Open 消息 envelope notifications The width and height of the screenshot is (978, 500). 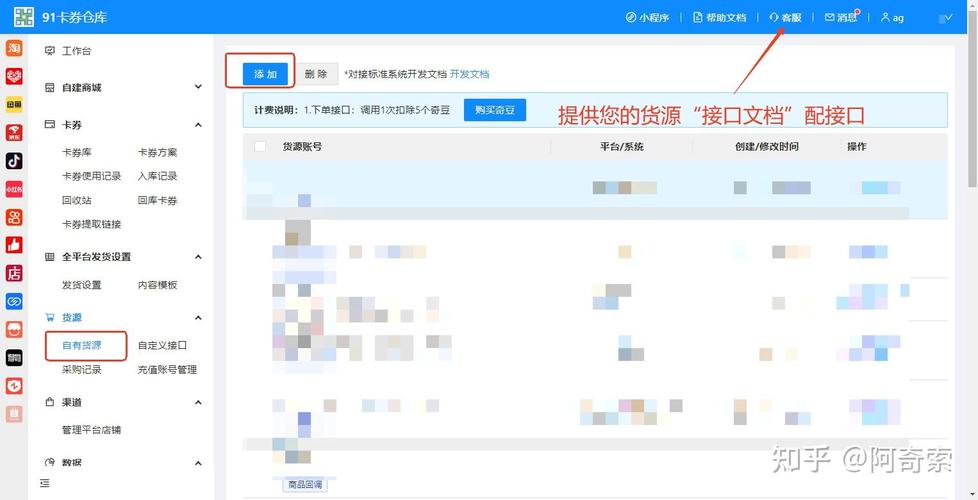click(841, 17)
